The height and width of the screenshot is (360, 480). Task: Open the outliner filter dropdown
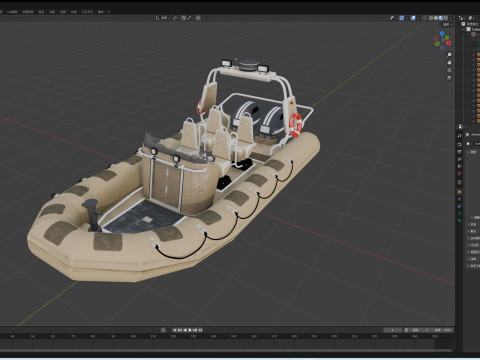[x=472, y=18]
